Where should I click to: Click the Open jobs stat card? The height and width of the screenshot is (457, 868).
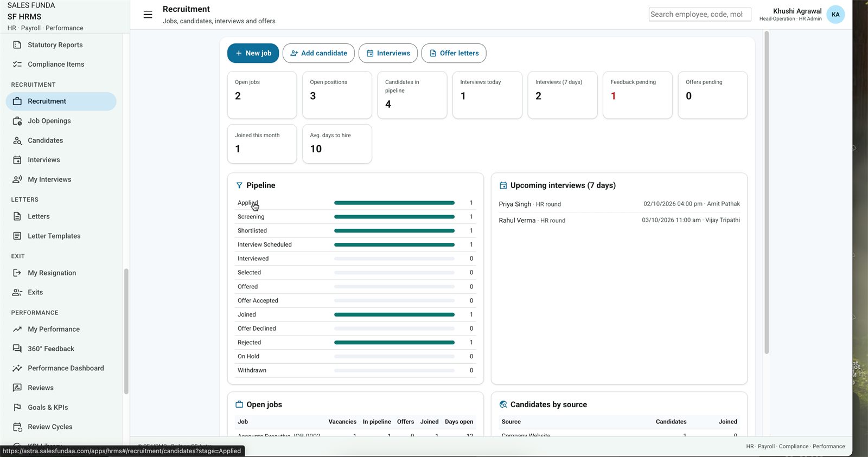tap(262, 95)
